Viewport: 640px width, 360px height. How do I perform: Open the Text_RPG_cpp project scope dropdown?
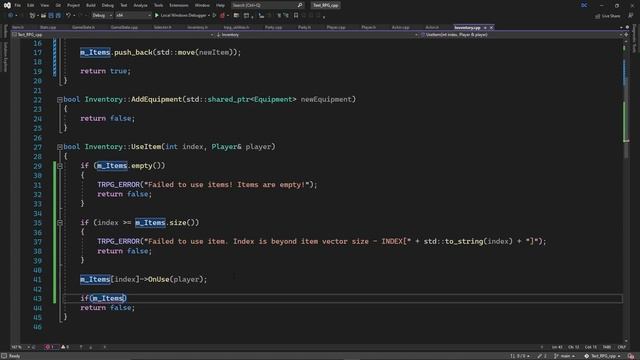pyautogui.click(x=113, y=35)
